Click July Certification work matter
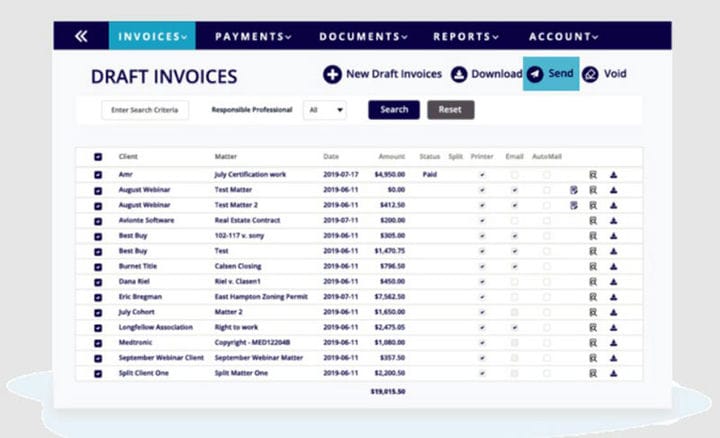 tap(250, 174)
